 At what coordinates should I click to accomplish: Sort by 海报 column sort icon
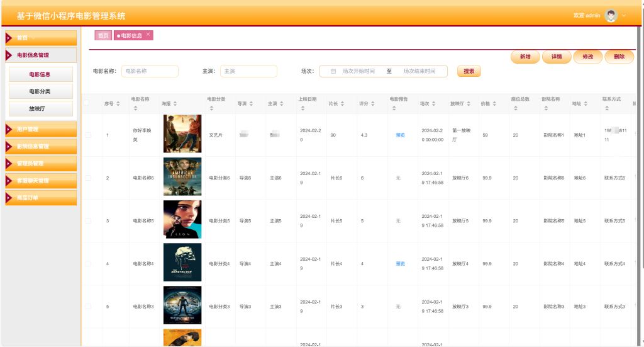coord(175,104)
